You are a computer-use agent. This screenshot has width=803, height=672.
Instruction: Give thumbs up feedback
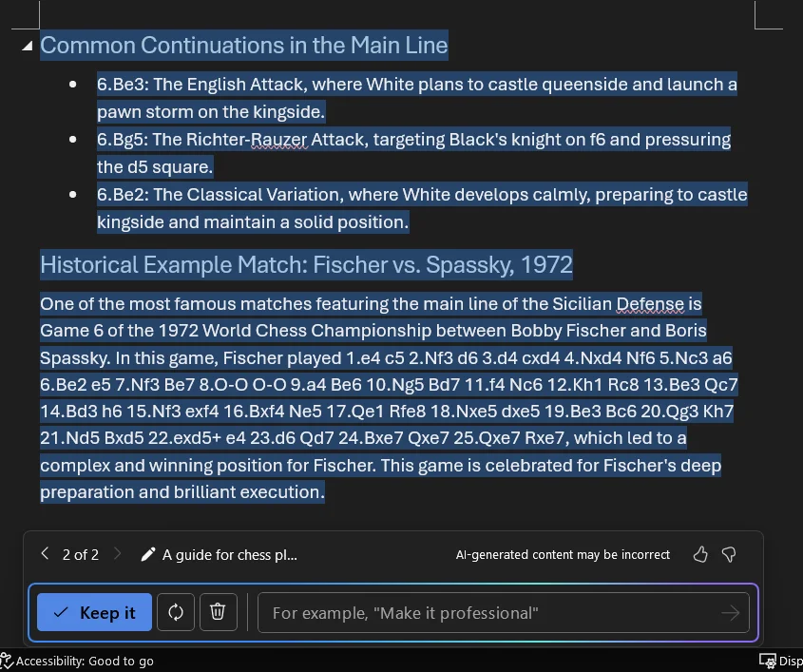[700, 554]
